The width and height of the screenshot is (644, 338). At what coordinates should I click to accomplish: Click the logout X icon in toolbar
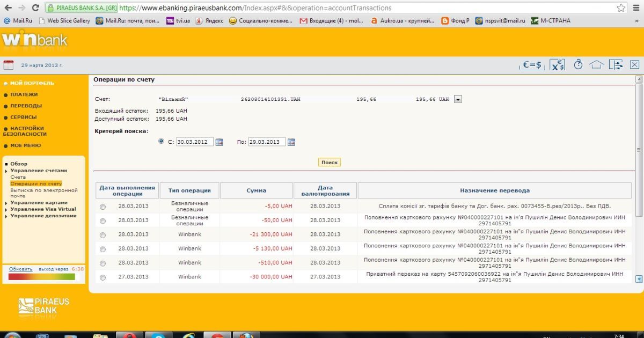point(634,65)
